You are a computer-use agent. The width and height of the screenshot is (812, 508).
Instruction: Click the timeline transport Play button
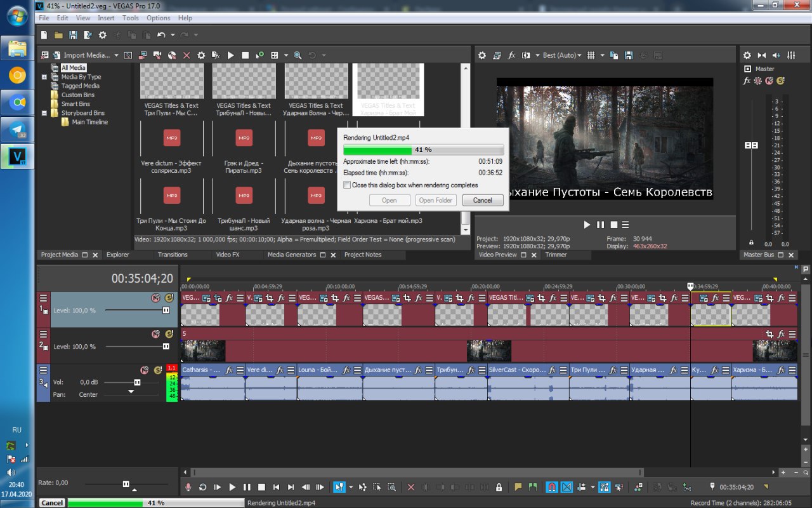pyautogui.click(x=232, y=487)
